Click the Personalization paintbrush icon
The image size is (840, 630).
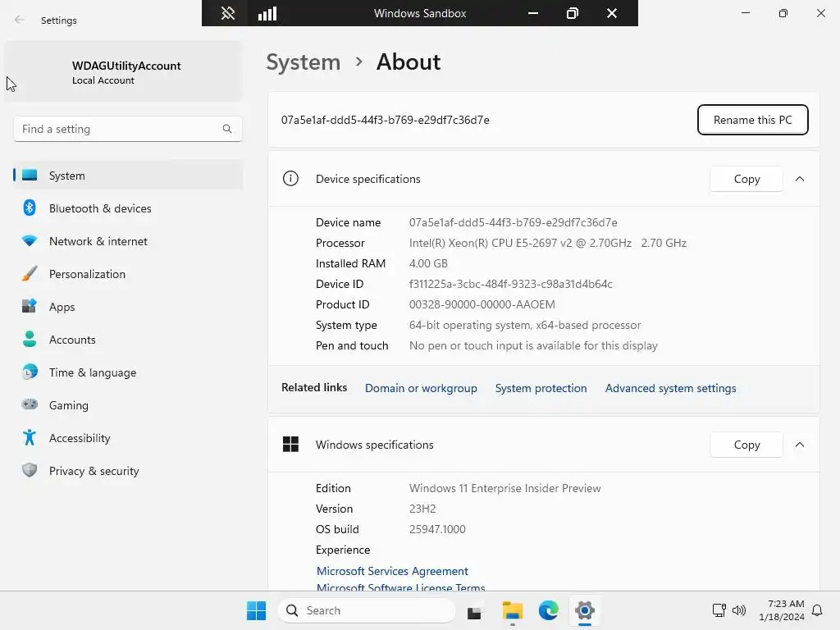tap(30, 273)
